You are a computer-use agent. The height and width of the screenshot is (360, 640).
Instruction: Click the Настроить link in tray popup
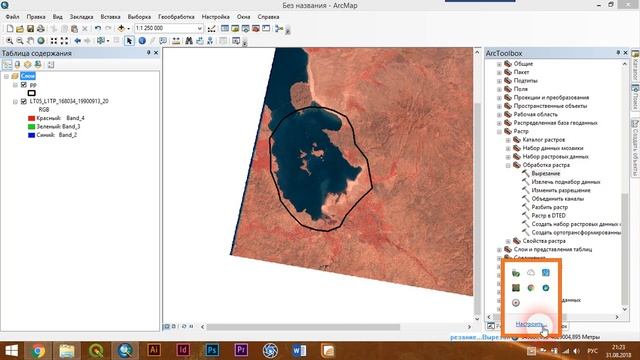(530, 324)
